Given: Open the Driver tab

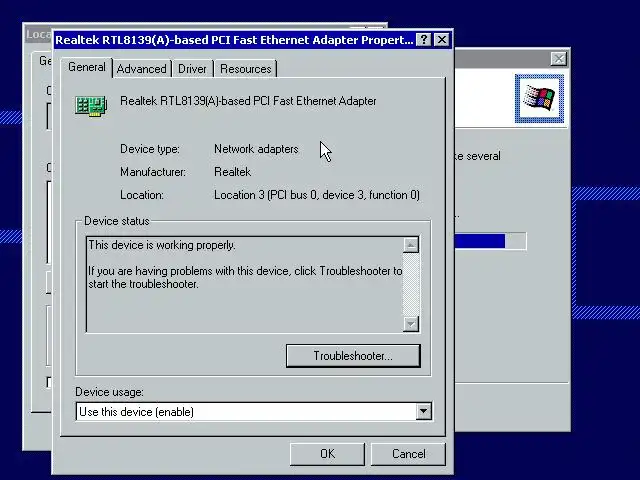Looking at the screenshot, I should point(192,69).
